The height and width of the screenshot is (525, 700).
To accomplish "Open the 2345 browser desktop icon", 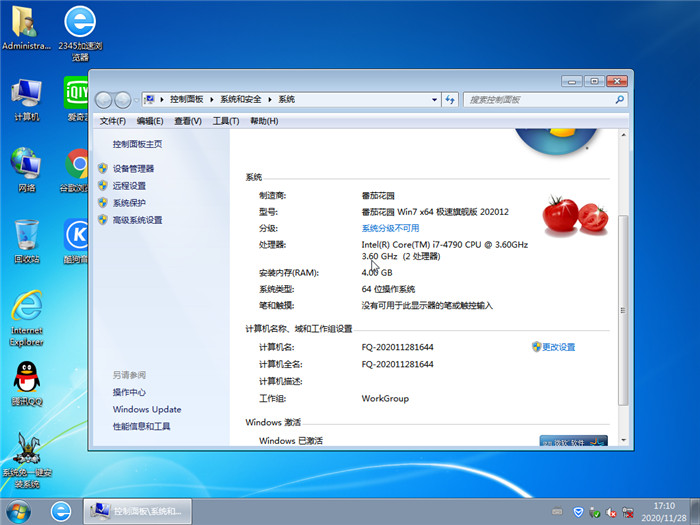I will pos(80,33).
